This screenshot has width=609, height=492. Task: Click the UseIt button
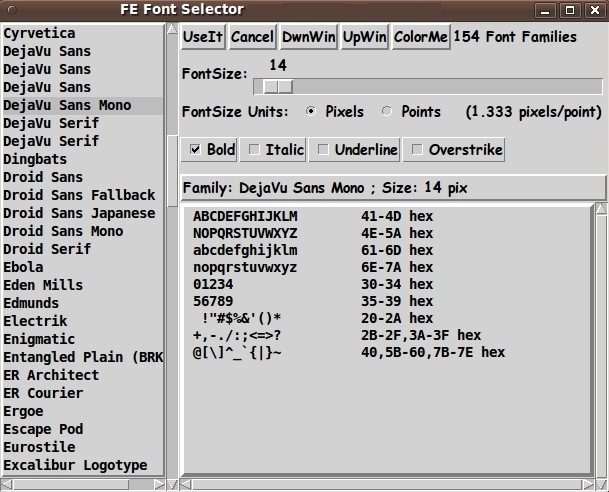tap(203, 37)
